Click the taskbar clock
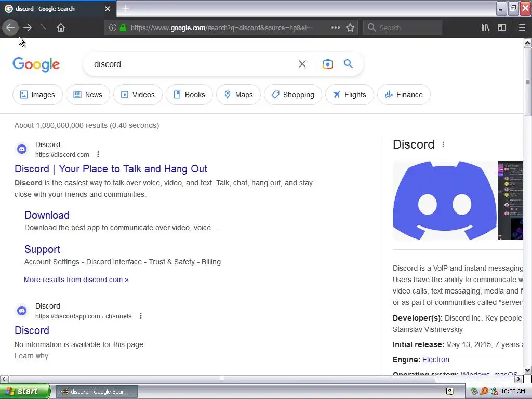Image resolution: width=532 pixels, height=399 pixels. point(513,392)
